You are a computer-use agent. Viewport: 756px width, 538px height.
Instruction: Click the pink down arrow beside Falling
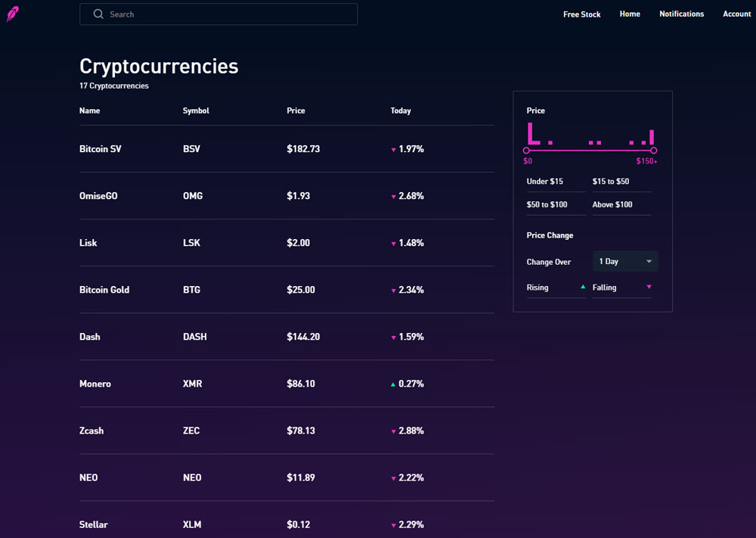[648, 288]
